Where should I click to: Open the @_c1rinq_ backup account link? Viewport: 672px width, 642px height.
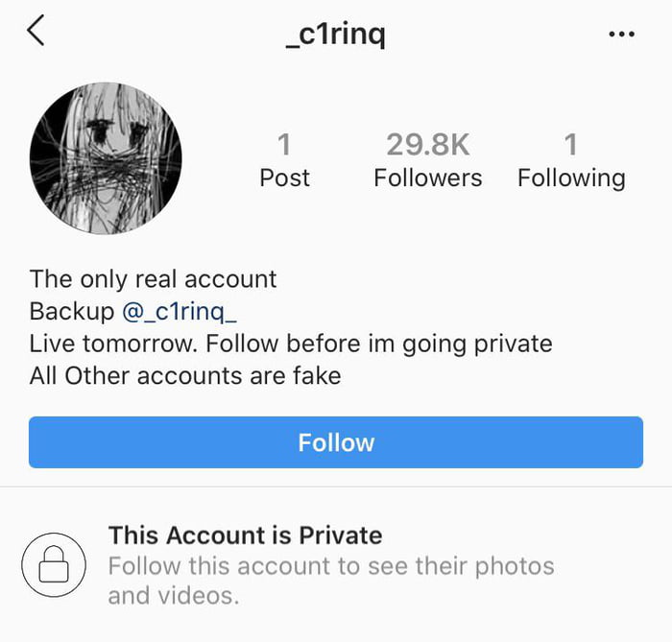click(180, 312)
